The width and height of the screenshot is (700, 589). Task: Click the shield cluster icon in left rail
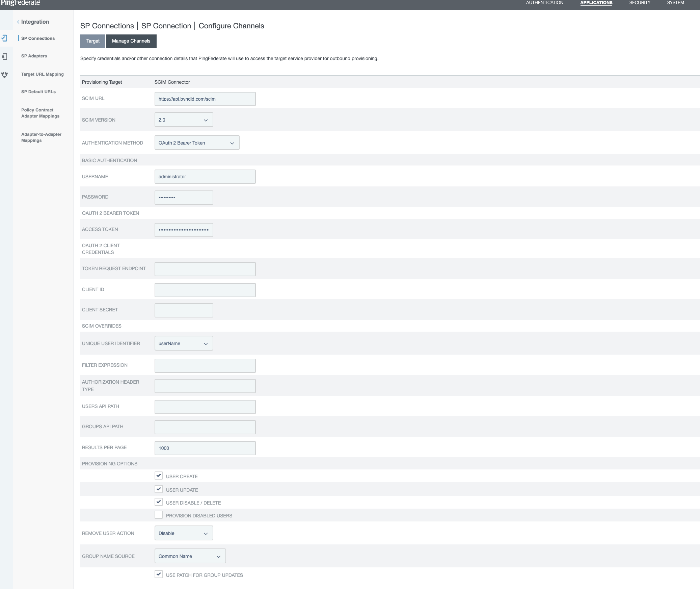coord(4,75)
